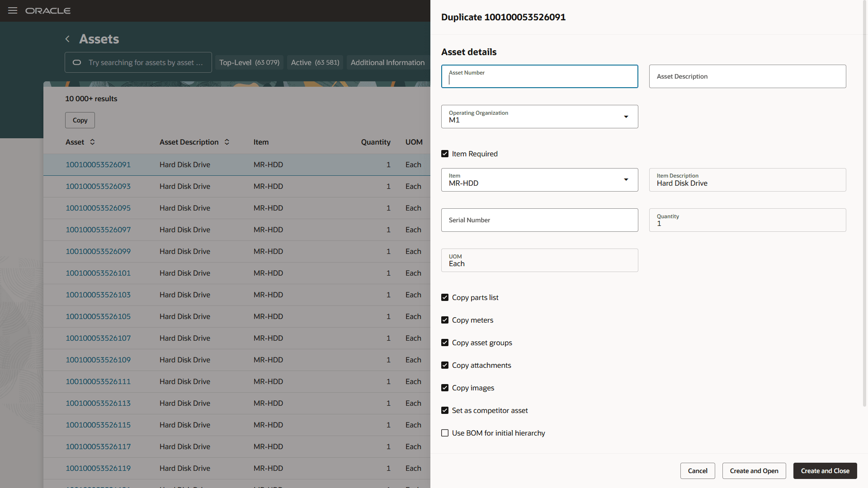Select the Top-Level filter chip

point(249,62)
